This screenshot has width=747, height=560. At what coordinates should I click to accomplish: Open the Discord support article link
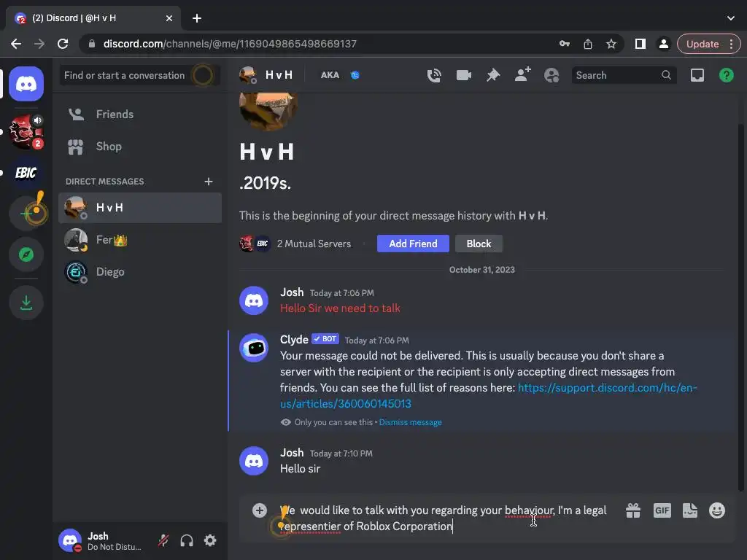pos(488,396)
